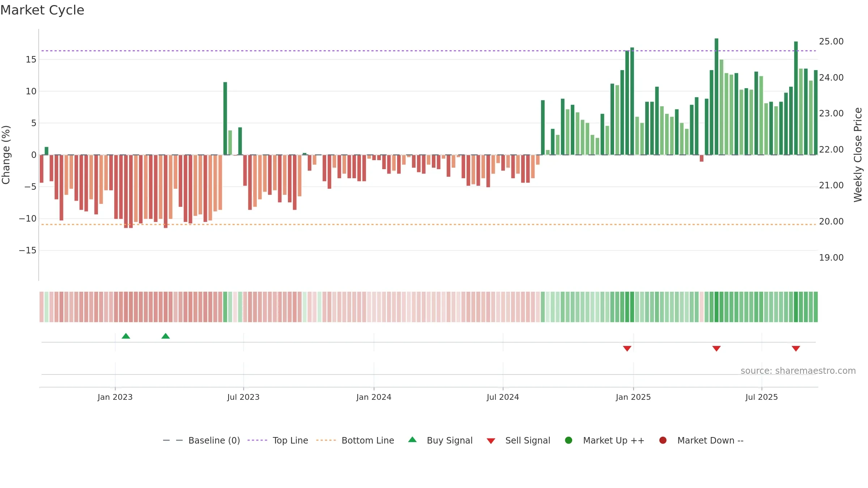
Task: Toggle the Bottom Line legend entry
Action: [x=355, y=440]
